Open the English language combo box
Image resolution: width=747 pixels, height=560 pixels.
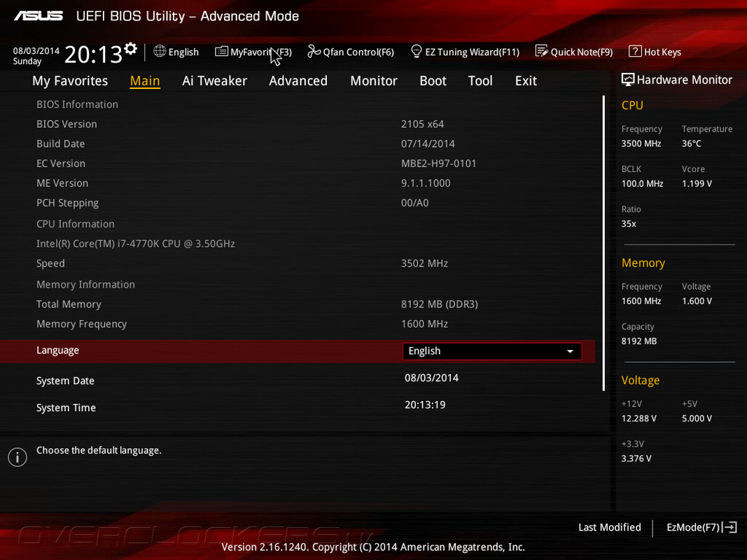click(492, 351)
